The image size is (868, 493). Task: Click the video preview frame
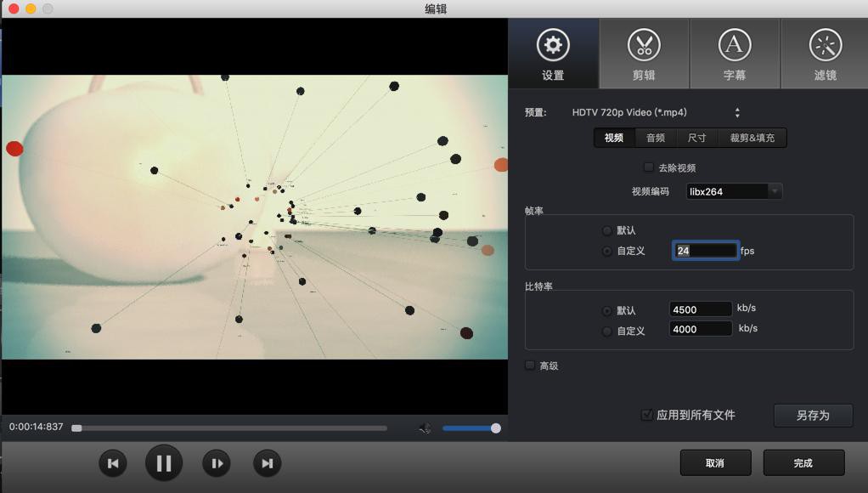[255, 217]
